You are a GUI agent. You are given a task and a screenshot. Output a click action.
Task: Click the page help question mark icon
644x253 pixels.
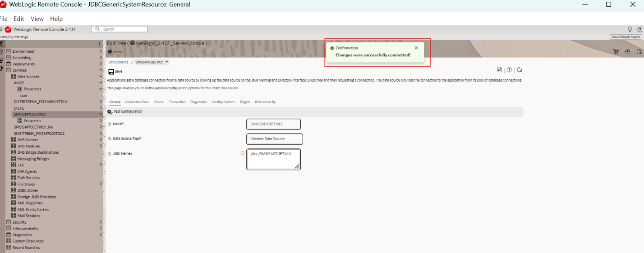[x=510, y=70]
